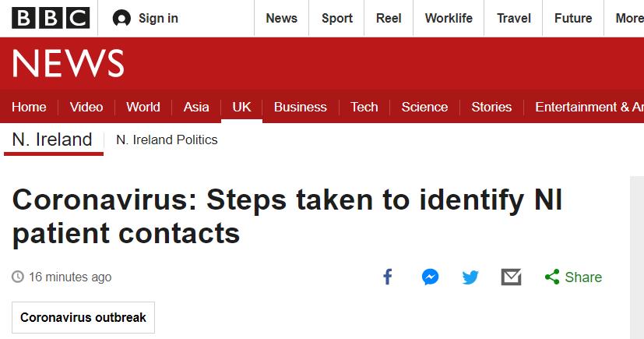
Task: Select the N. Ireland section link
Action: 52,139
